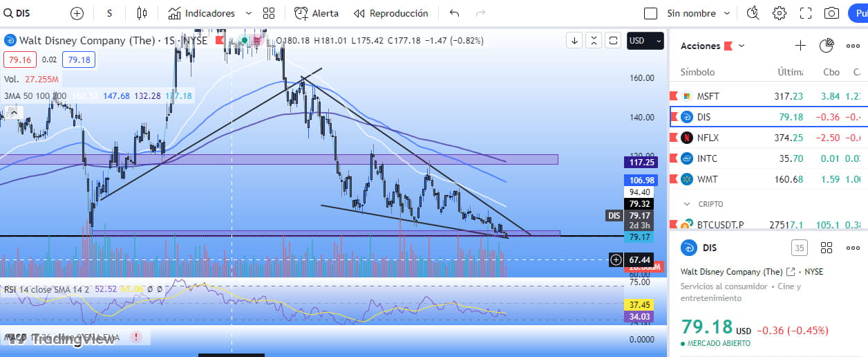The image size is (868, 357).
Task: Collapse the chart pane
Action: 594,41
